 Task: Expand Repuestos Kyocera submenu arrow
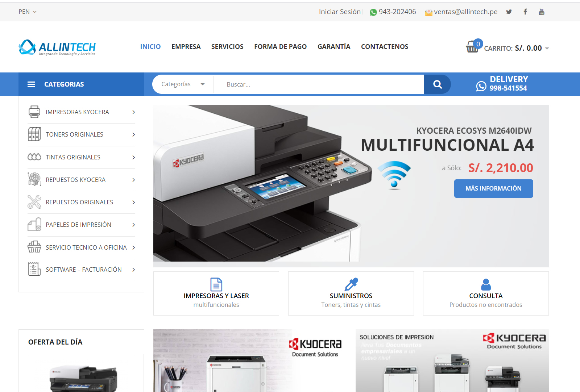[x=134, y=180]
